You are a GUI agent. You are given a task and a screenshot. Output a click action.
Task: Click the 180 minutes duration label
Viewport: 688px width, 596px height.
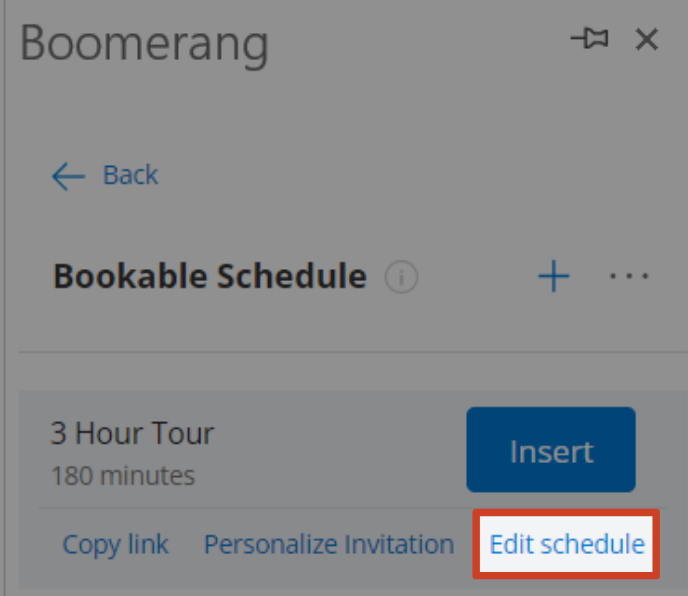pyautogui.click(x=123, y=476)
